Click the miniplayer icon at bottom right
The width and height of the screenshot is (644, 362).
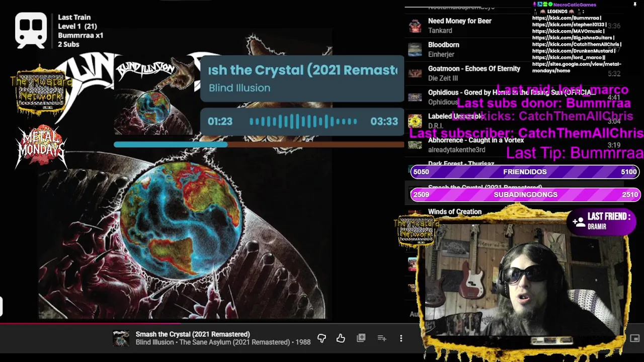tap(634, 338)
